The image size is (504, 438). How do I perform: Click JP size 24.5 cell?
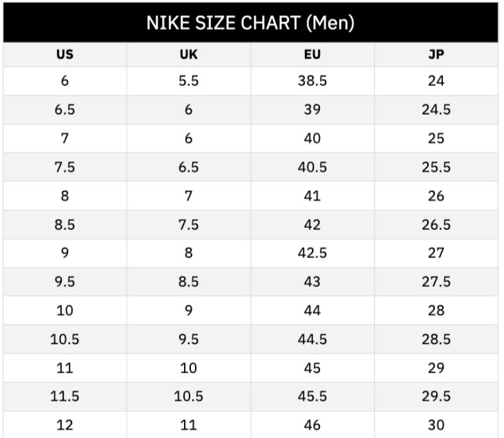[436, 109]
